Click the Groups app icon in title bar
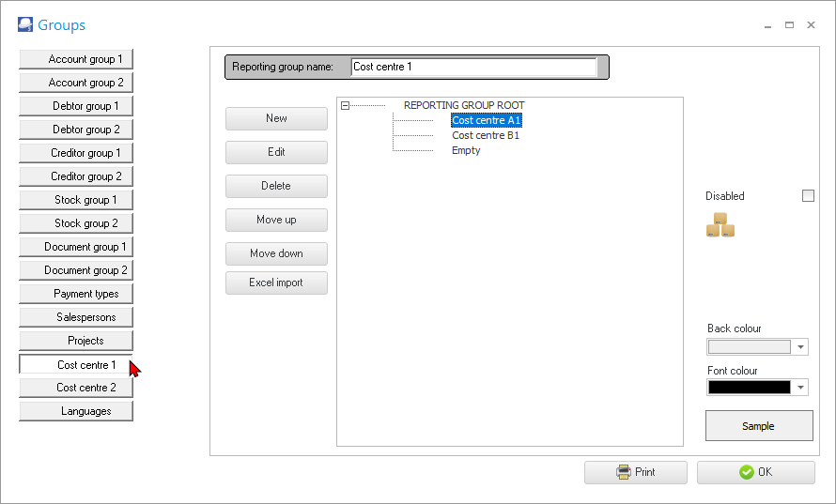The width and height of the screenshot is (836, 504). coord(24,25)
